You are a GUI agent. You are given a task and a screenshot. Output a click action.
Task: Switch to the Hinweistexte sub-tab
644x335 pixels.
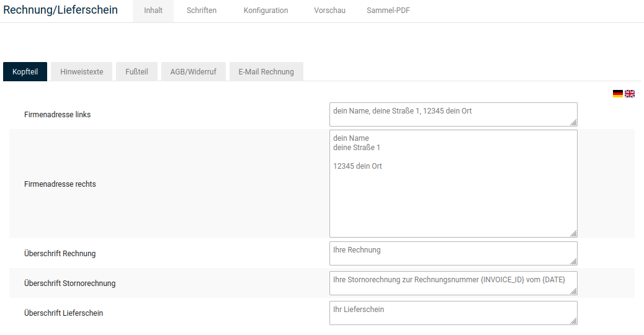pos(82,72)
